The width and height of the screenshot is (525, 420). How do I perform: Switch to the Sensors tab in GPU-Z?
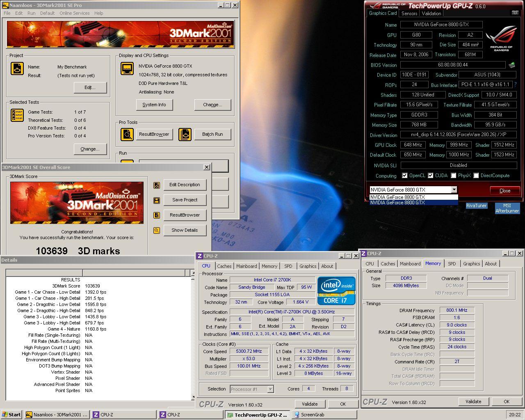409,14
